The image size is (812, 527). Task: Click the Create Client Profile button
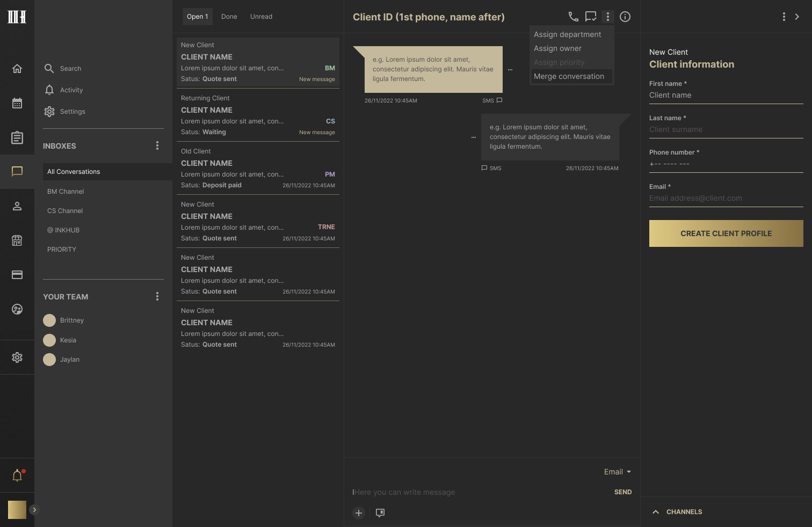[x=726, y=233]
